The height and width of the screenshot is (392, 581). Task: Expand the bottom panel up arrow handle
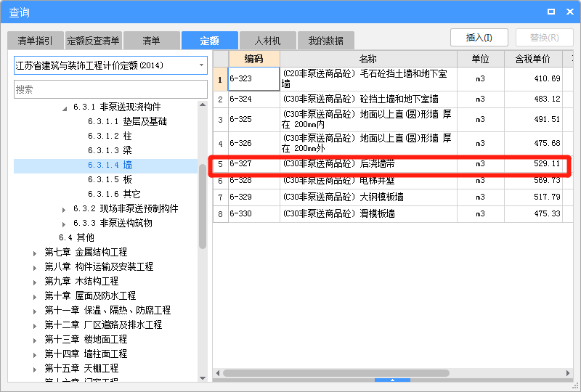click(392, 380)
